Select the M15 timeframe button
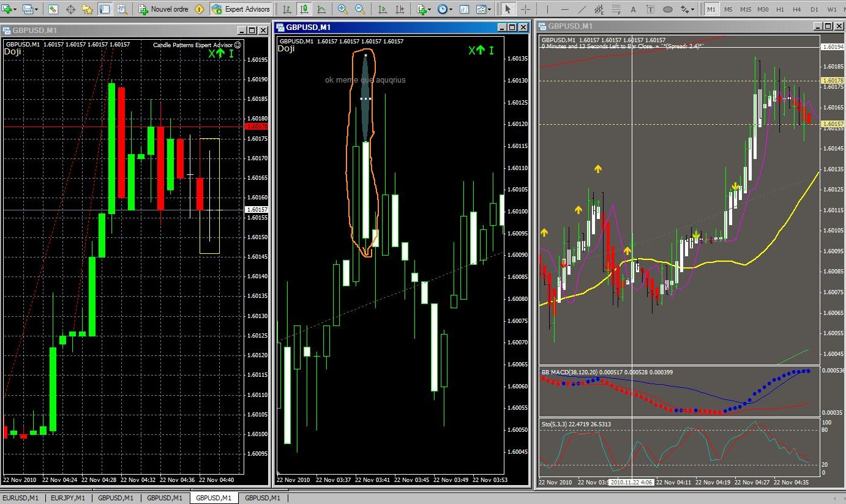846x504 pixels. [745, 9]
